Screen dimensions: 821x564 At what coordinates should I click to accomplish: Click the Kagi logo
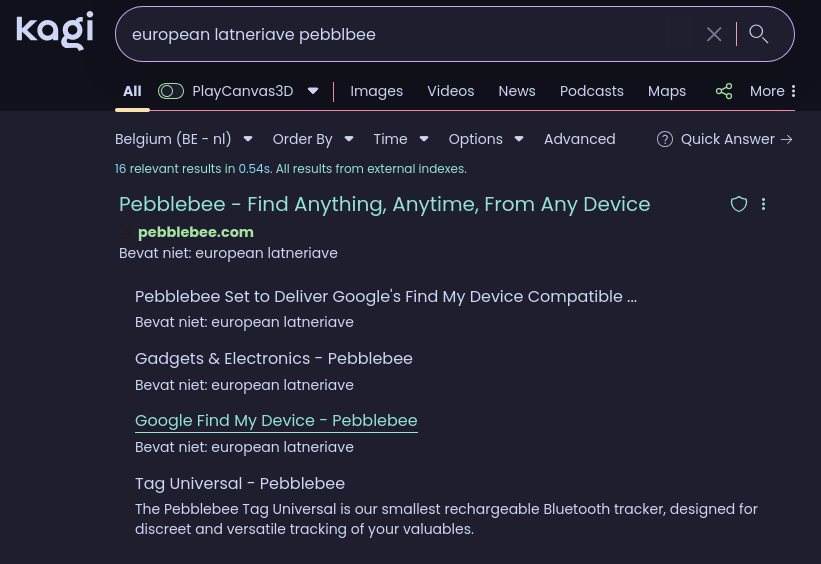[x=55, y=31]
